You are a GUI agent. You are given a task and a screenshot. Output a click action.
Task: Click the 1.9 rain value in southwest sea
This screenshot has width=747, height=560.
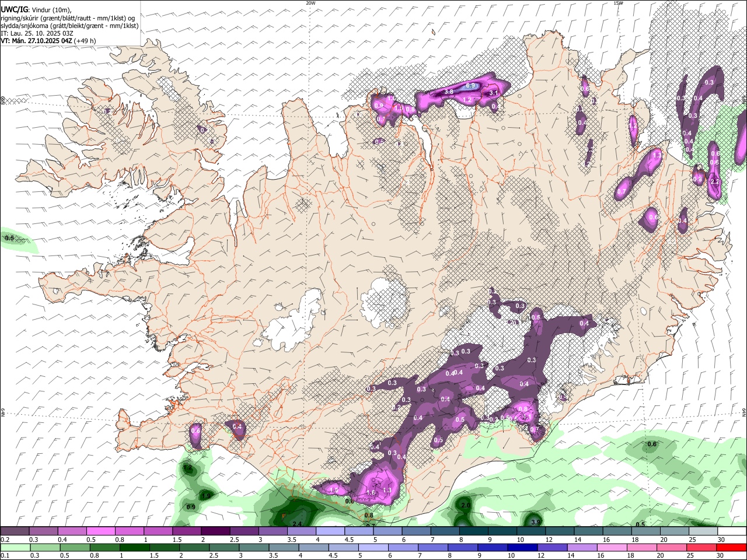click(205, 496)
